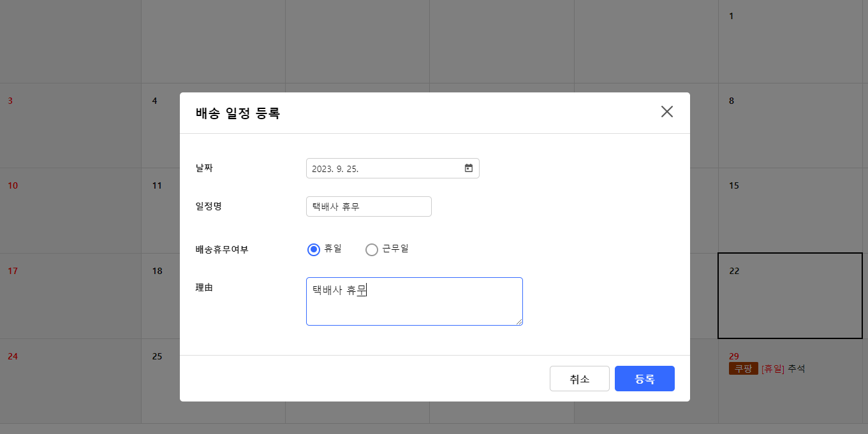Image resolution: width=868 pixels, height=434 pixels.
Task: Click the 취소 cancel button
Action: click(580, 379)
